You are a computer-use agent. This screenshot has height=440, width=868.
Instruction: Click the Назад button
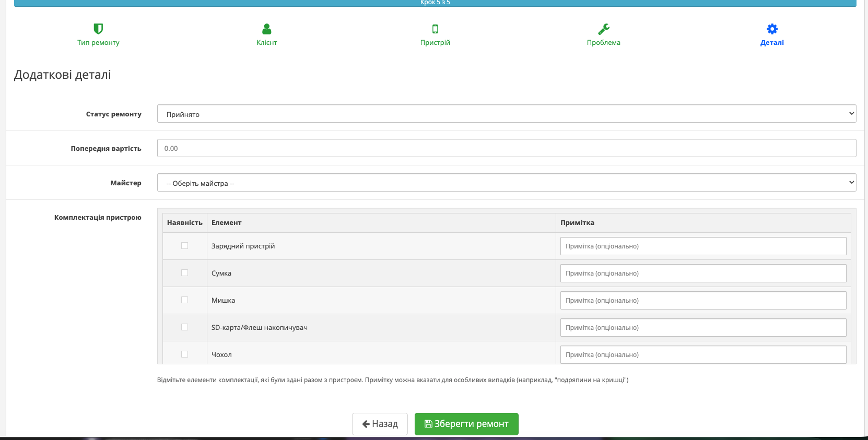[x=380, y=424]
